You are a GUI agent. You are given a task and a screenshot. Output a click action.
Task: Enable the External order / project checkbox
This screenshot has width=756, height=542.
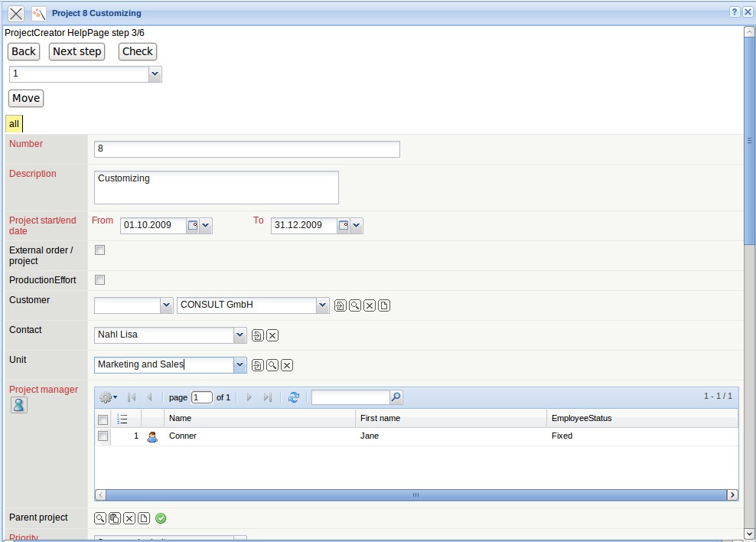pyautogui.click(x=99, y=250)
